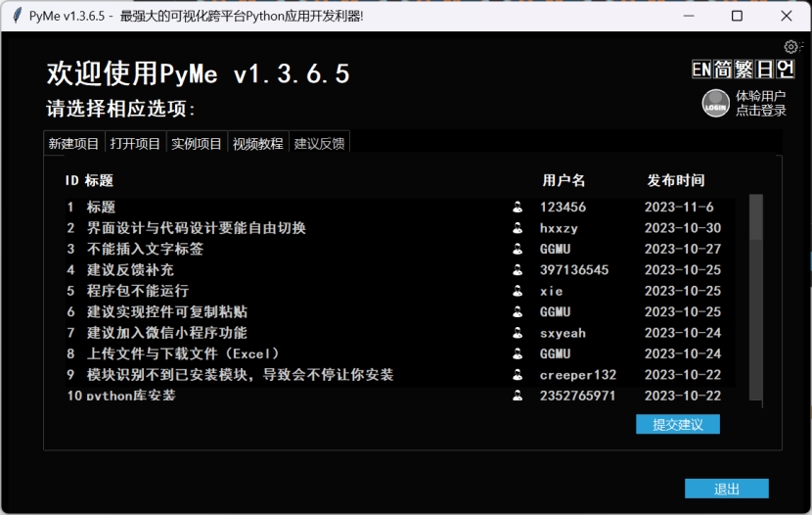Click the feedback list vertical scrollbar
Image resolution: width=812 pixels, height=515 pixels.
pos(755,294)
